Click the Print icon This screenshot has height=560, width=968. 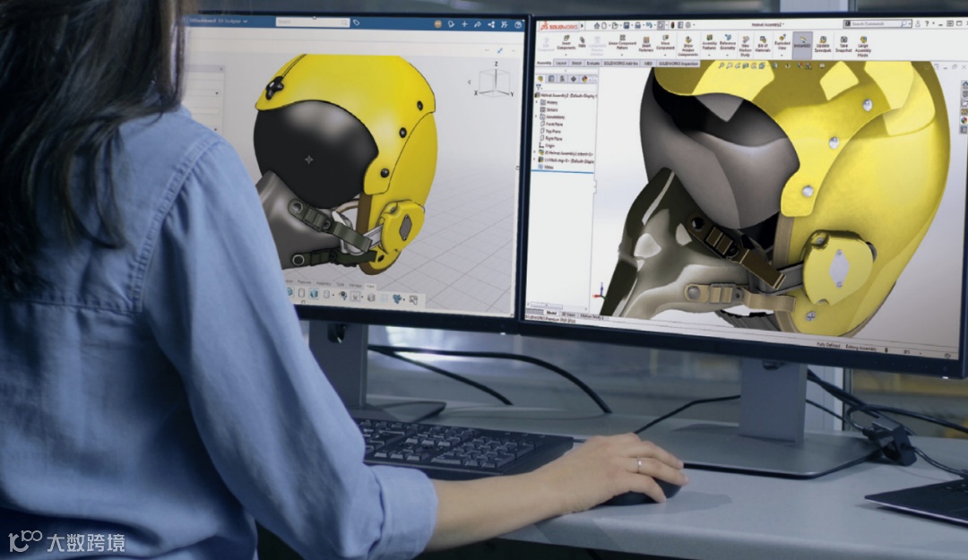(x=638, y=26)
